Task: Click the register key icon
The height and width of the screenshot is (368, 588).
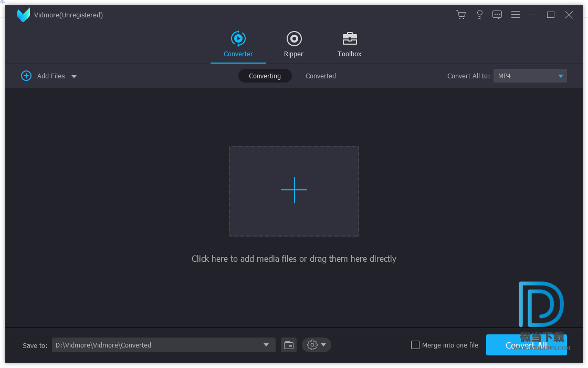Action: 479,15
